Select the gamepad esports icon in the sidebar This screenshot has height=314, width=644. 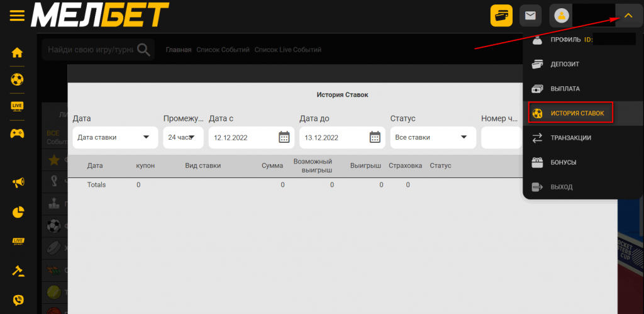pos(17,133)
